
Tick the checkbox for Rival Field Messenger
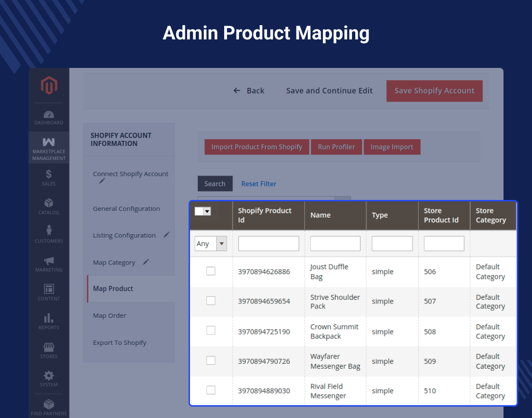[x=211, y=390]
